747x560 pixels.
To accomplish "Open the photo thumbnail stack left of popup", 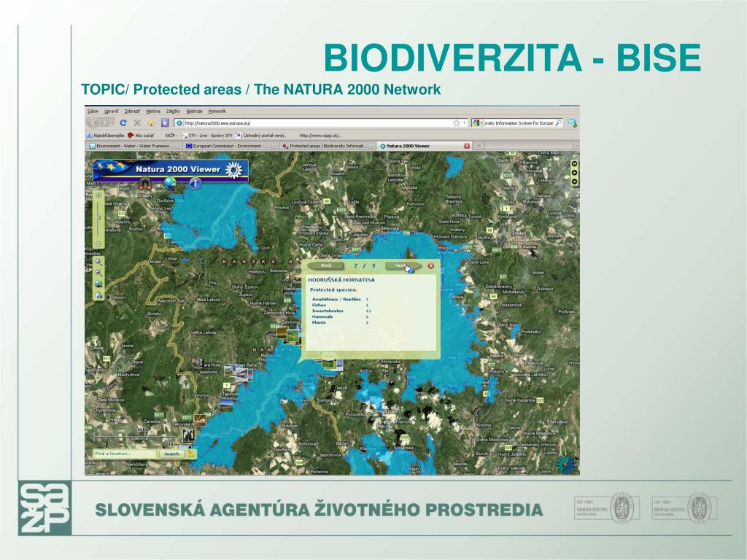I will click(x=289, y=334).
